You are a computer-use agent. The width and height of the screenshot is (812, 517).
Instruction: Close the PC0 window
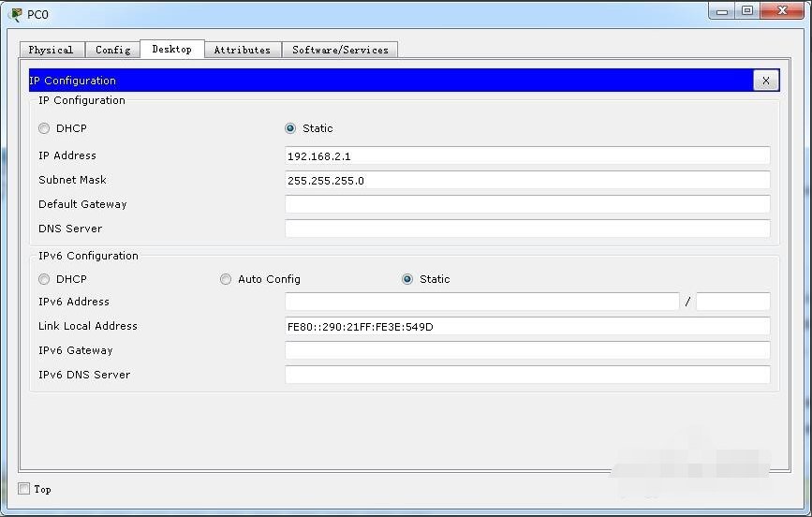pyautogui.click(x=780, y=11)
